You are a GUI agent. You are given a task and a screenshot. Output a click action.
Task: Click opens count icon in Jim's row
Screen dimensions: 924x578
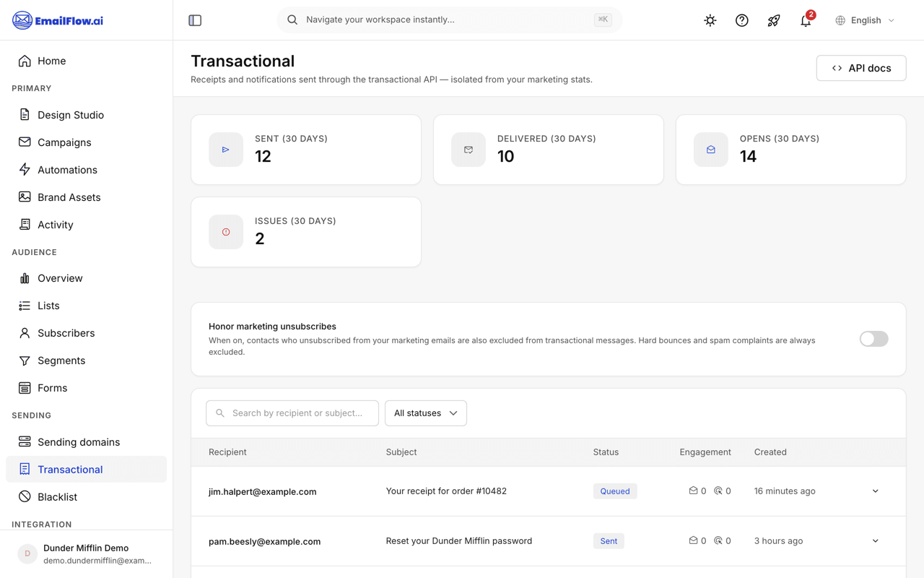point(693,491)
